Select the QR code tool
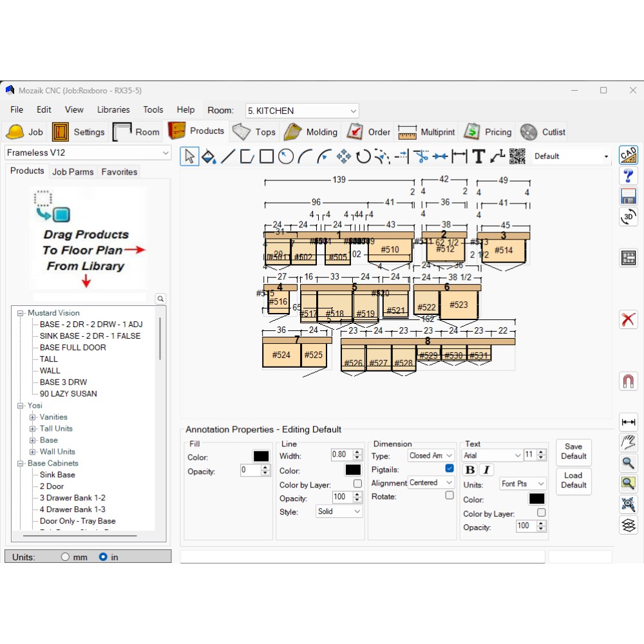 pos(516,156)
